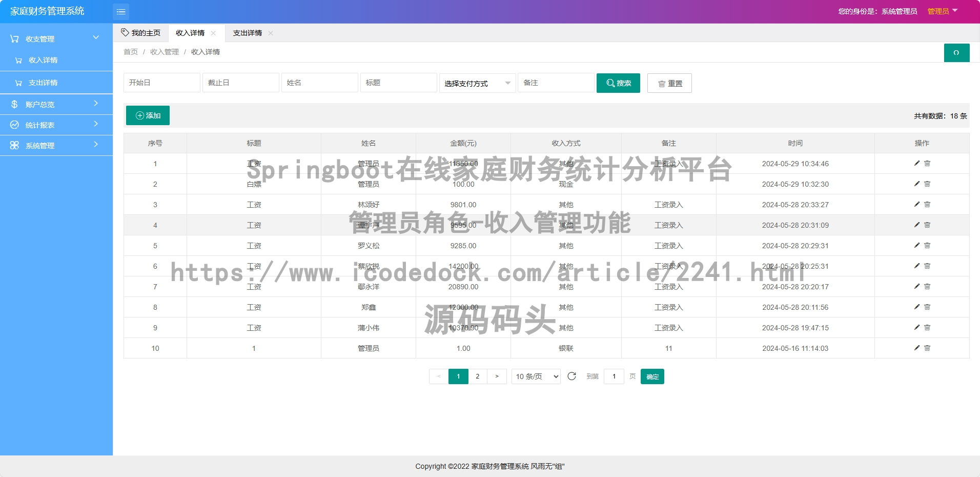Focus the 开始日 date field
980x477 pixels.
coord(162,83)
